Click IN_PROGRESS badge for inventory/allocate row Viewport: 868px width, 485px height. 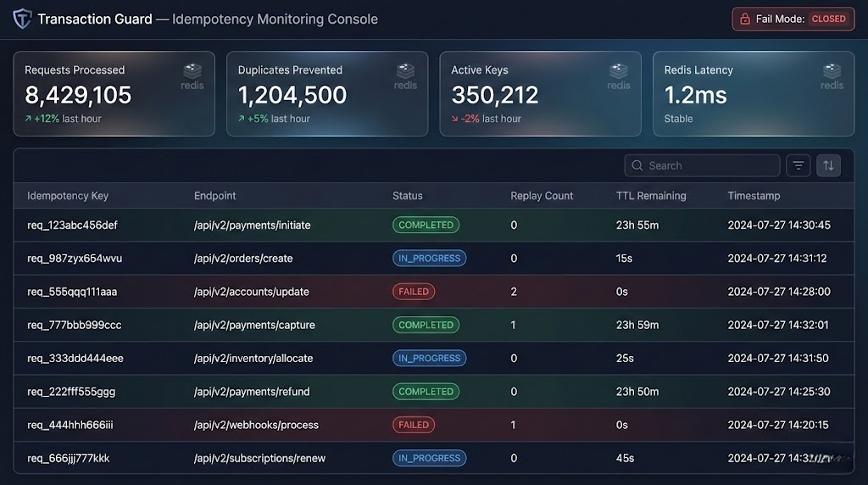429,358
